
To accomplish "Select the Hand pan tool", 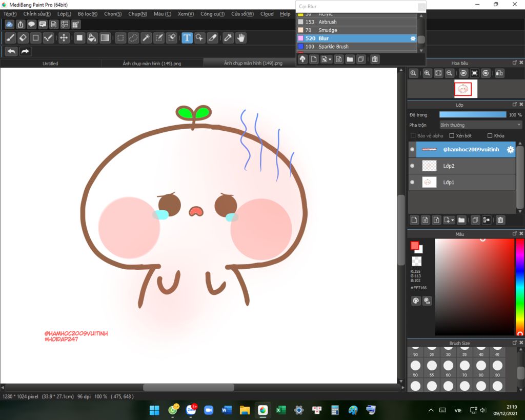I will pos(240,38).
